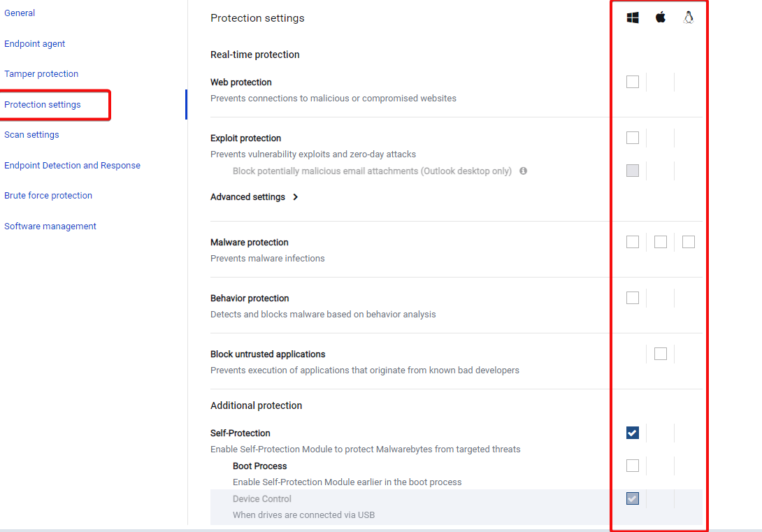762x532 pixels.
Task: Check Block untrusted applications for Mac
Action: pos(661,354)
